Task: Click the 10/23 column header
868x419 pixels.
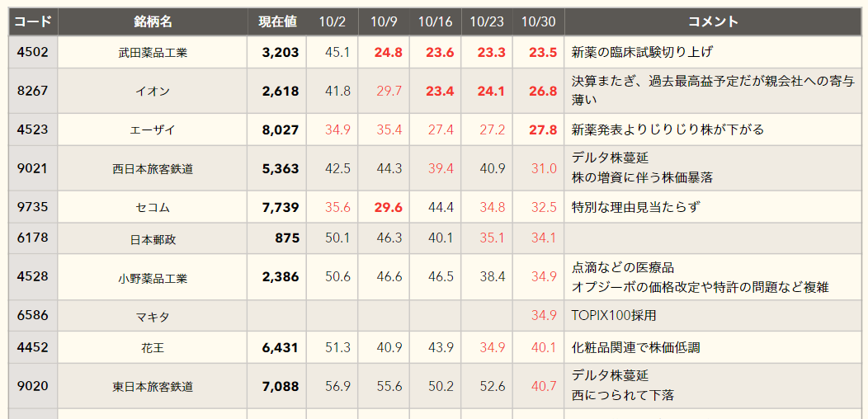Action: coord(487,21)
